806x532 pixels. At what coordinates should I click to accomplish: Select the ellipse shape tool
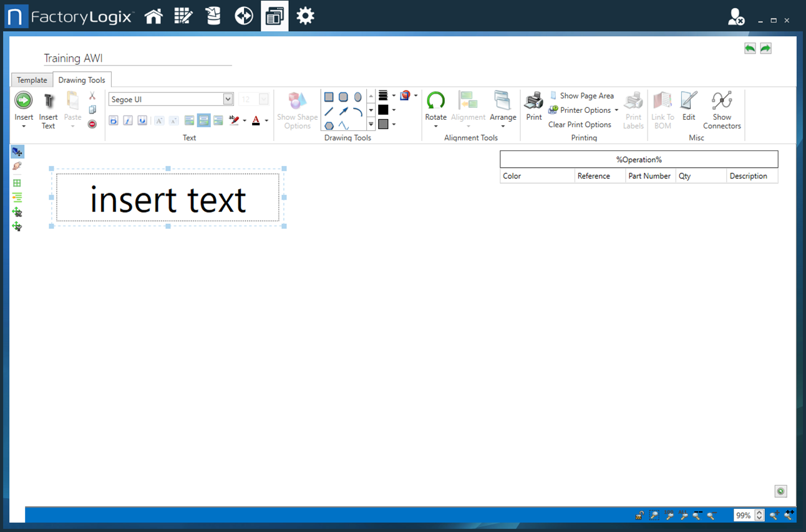click(357, 97)
